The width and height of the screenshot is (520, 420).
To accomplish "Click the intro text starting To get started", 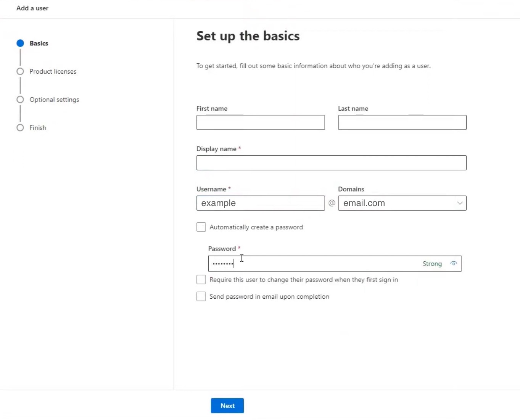I will click(x=314, y=66).
